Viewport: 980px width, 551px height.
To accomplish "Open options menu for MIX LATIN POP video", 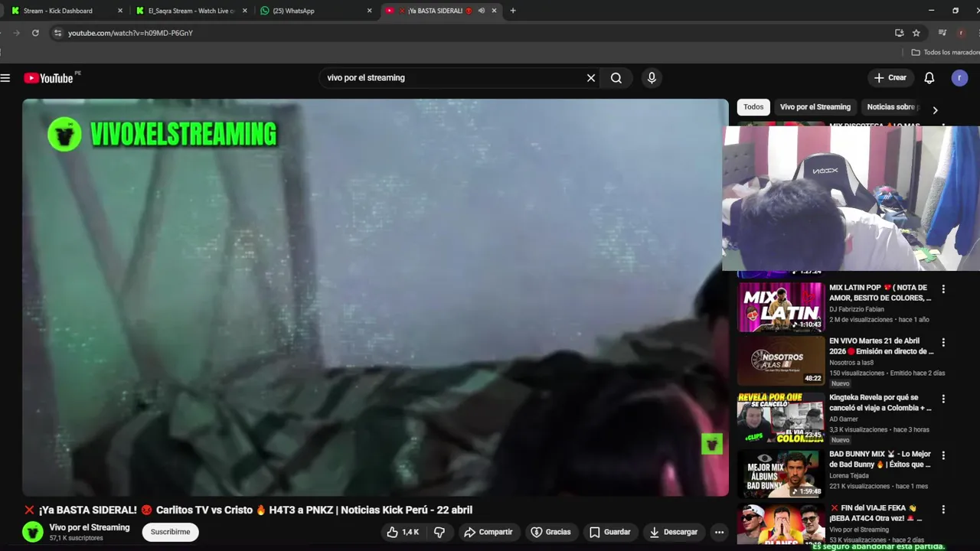I will point(943,289).
